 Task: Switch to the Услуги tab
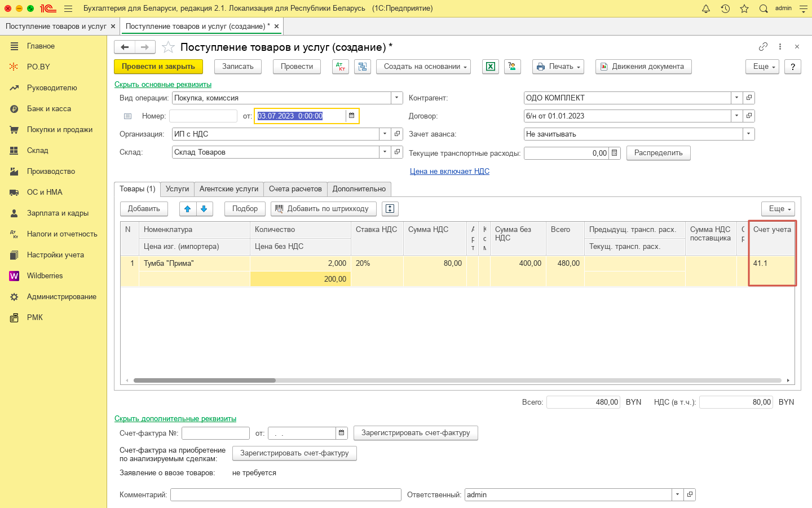[x=177, y=189]
